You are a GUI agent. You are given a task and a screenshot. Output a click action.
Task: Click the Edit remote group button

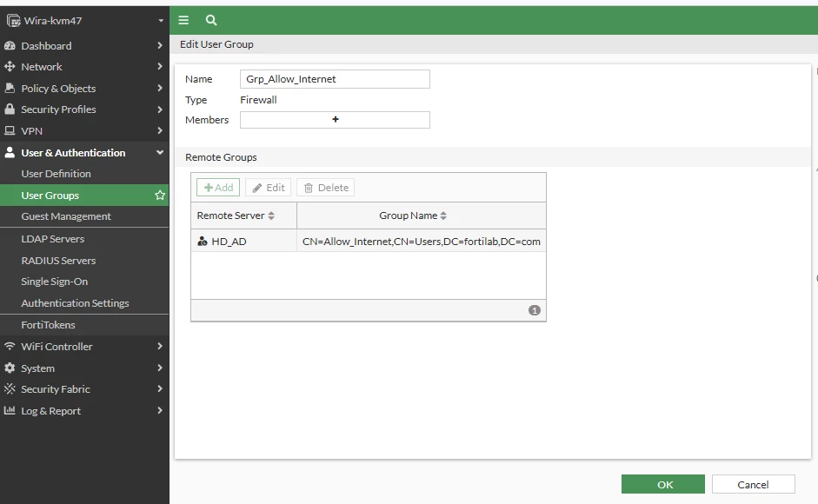(268, 188)
